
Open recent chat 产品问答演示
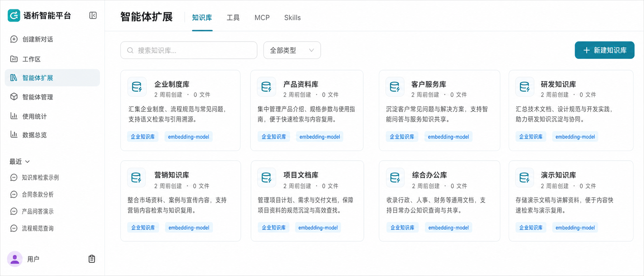pos(37,211)
